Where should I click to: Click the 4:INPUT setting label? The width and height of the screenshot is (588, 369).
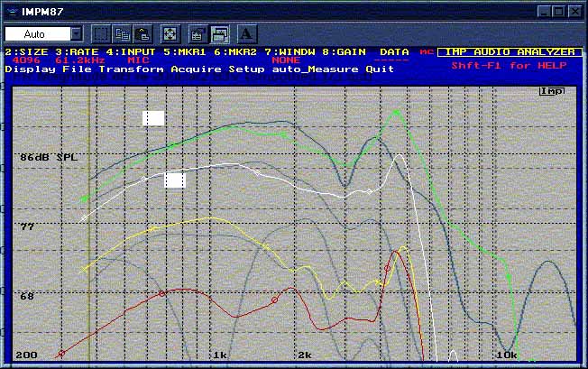131,52
